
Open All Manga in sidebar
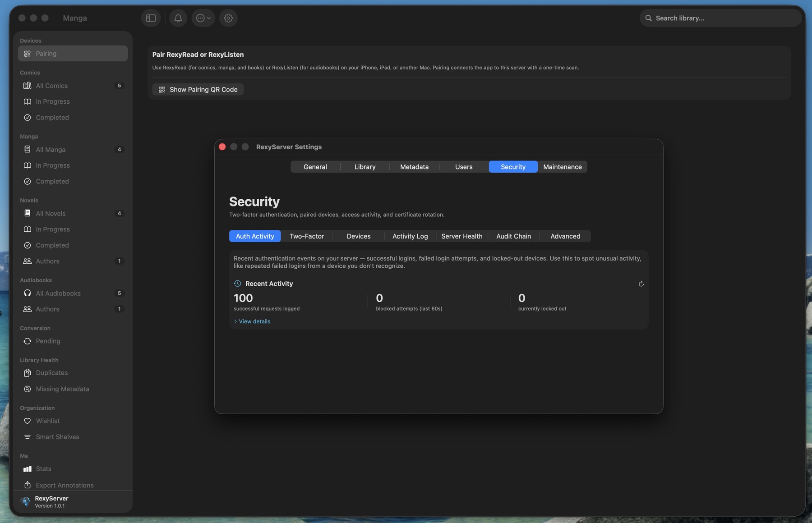(73, 150)
